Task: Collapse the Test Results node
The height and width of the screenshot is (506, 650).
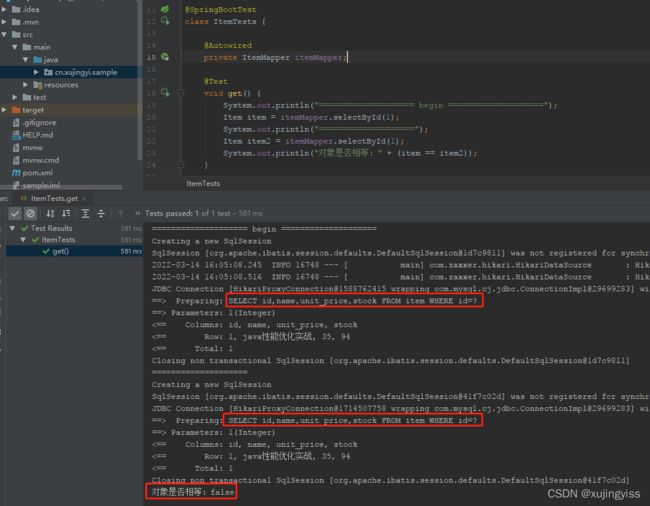Action: coord(12,228)
